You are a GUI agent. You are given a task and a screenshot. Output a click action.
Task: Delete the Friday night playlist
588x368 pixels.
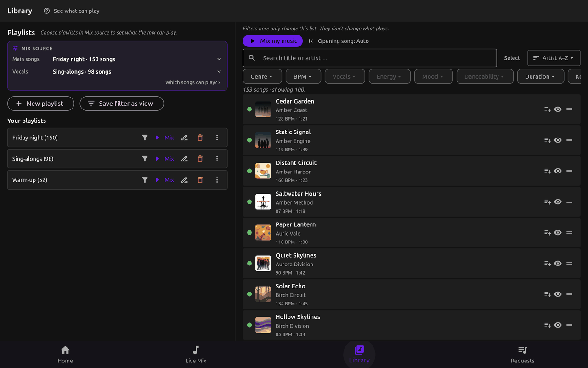tap(200, 138)
